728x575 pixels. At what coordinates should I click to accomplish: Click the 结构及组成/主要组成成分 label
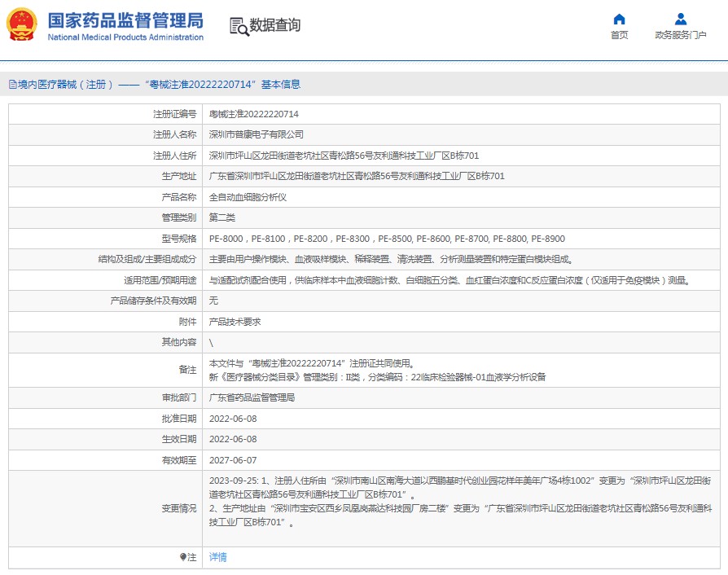click(x=147, y=259)
